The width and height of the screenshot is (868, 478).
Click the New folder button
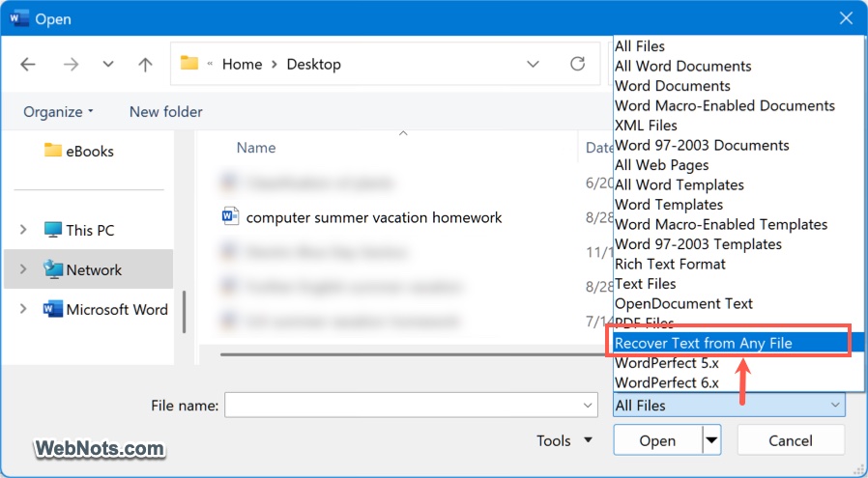165,112
